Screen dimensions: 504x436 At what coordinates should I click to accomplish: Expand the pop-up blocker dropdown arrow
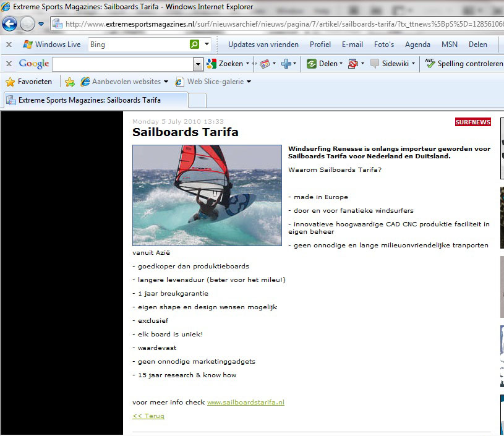click(x=362, y=64)
